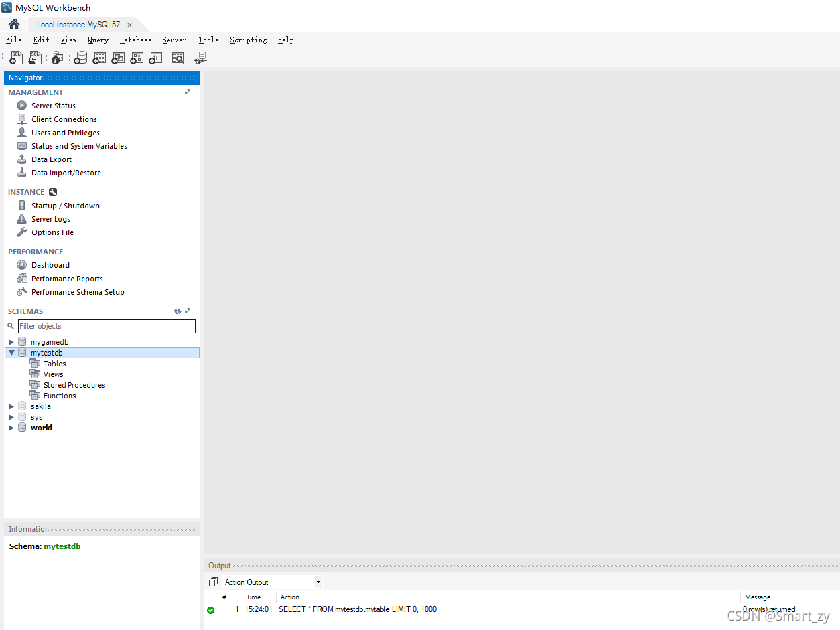This screenshot has height=630, width=840.
Task: Click the INSTANCE wrench icon
Action: coord(53,192)
